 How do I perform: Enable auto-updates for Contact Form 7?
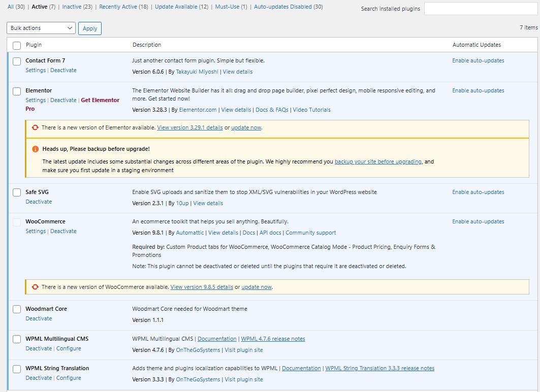(x=478, y=60)
